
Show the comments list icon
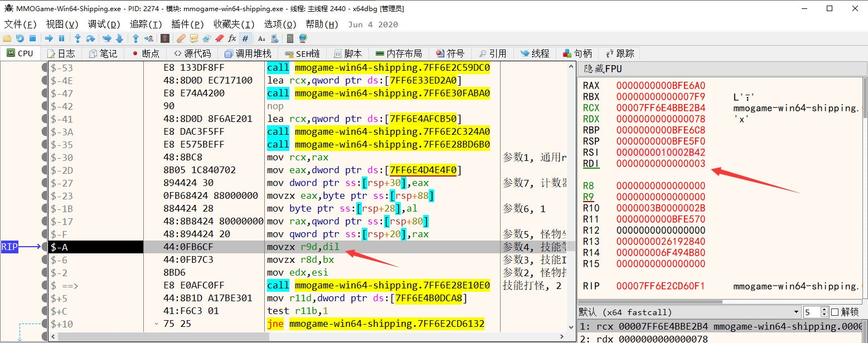[194, 38]
